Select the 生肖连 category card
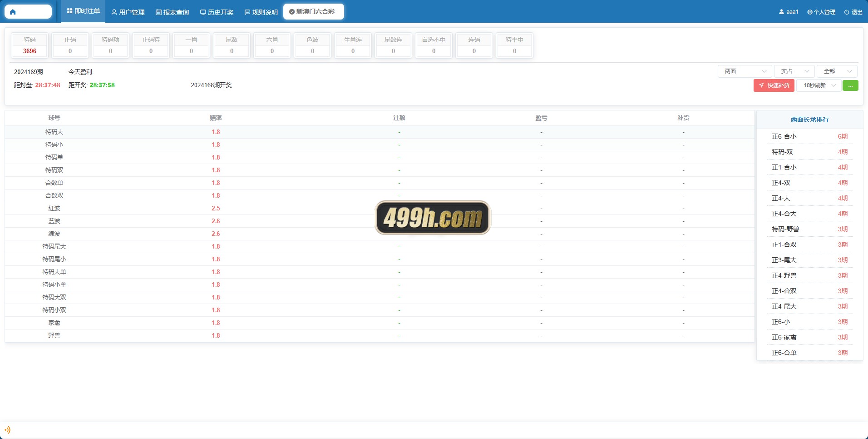 coord(353,45)
